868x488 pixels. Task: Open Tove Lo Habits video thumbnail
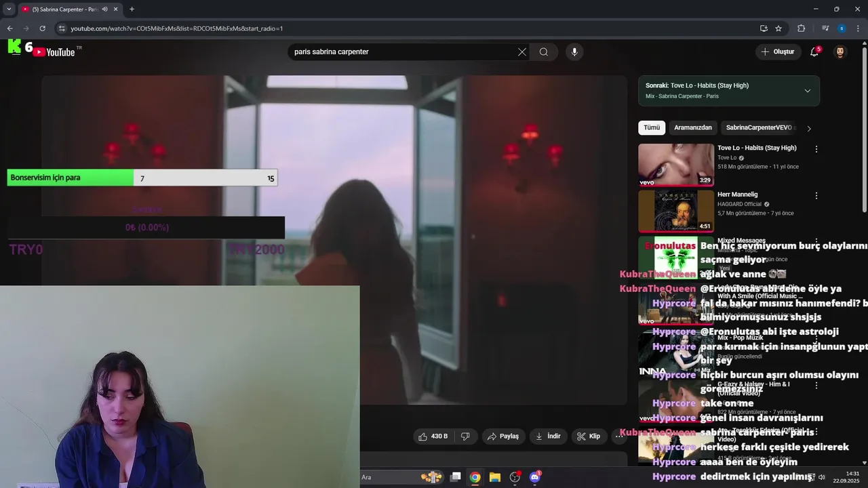pos(676,165)
